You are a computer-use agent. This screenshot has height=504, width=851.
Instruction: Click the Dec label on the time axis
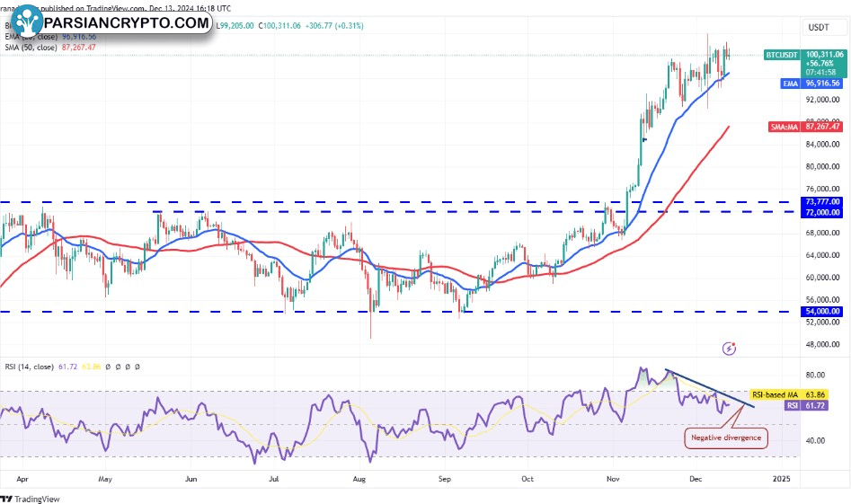[x=696, y=479]
